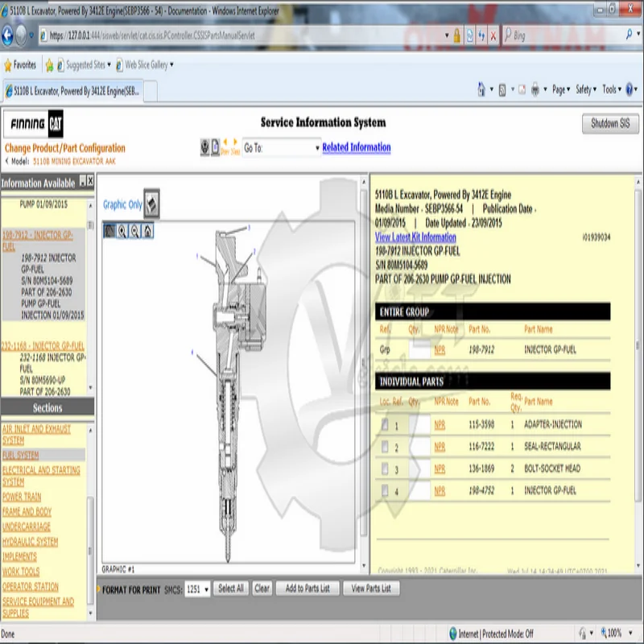Viewport: 644px width, 644px height.
Task: Open the Page menu dropdown
Action: [561, 89]
